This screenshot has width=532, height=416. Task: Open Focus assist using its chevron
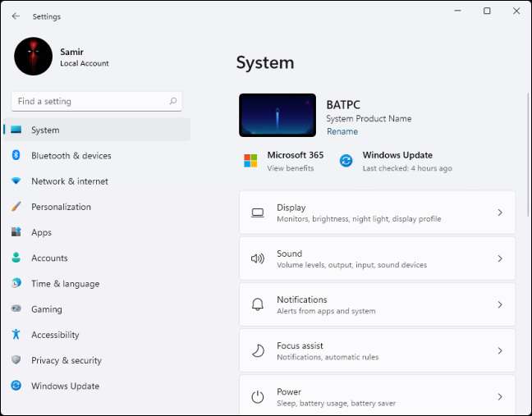click(x=500, y=350)
